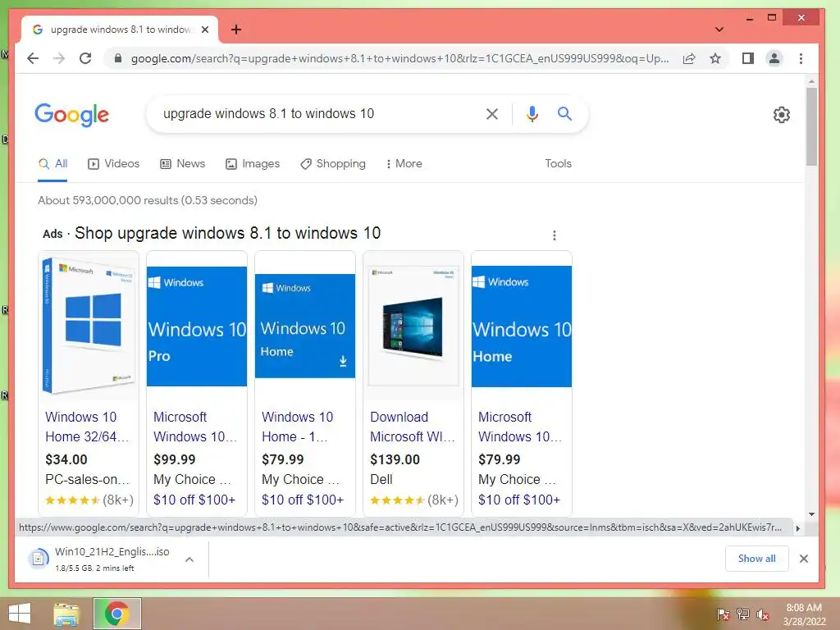Open the $34.00 Windows 10 box thumbnail
Screen dimensions: 840x630
tap(89, 325)
